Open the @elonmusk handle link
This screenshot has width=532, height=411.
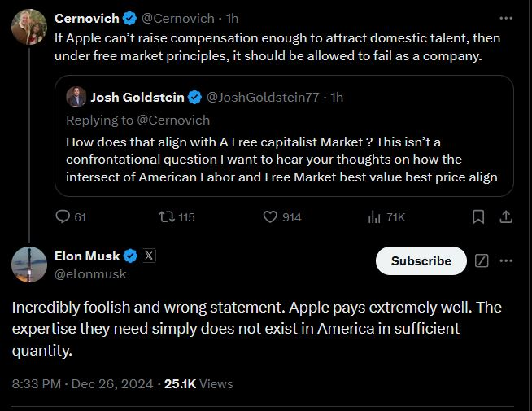89,274
